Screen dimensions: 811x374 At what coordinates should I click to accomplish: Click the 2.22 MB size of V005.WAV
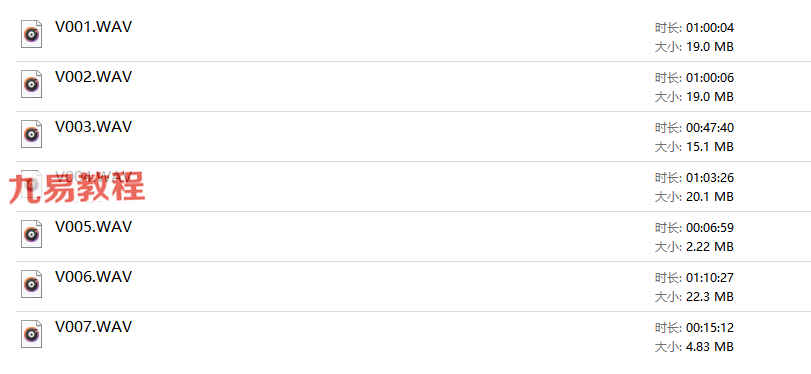click(x=710, y=247)
